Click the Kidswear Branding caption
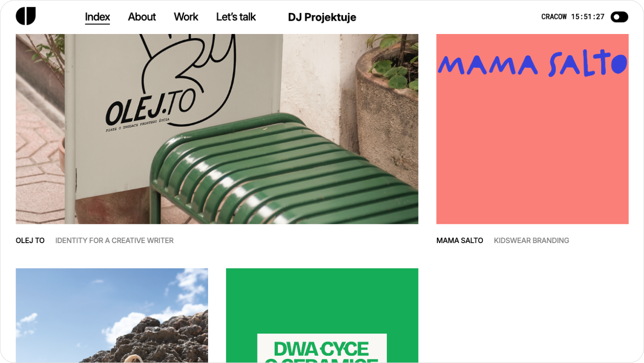 click(531, 240)
